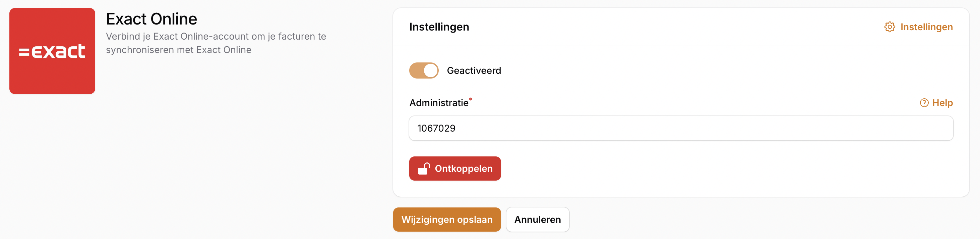Click the bold Instellingen panel heading
This screenshot has height=239, width=980.
click(439, 27)
